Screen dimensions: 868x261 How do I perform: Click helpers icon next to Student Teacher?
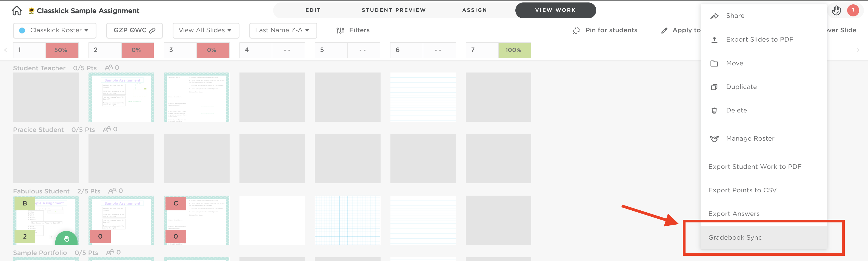pos(108,68)
